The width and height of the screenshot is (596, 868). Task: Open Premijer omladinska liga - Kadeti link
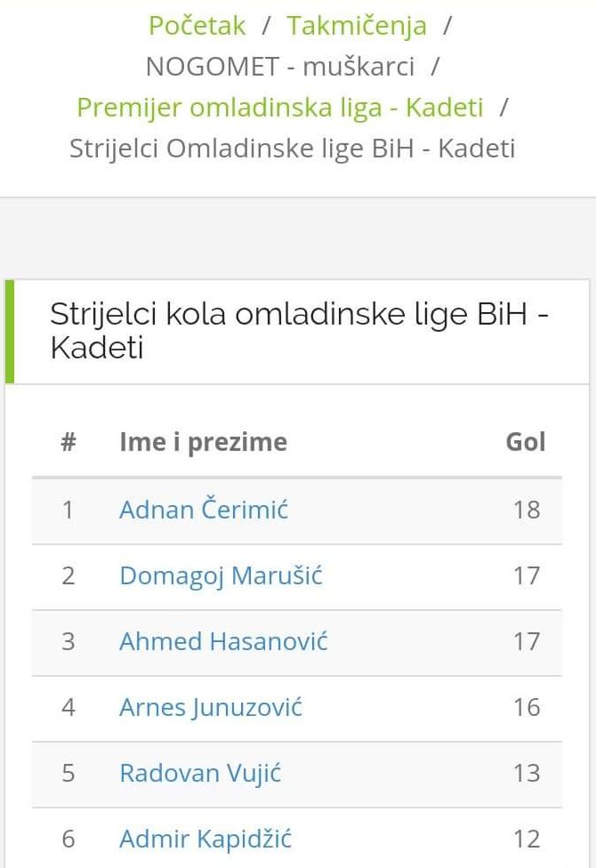(x=280, y=108)
